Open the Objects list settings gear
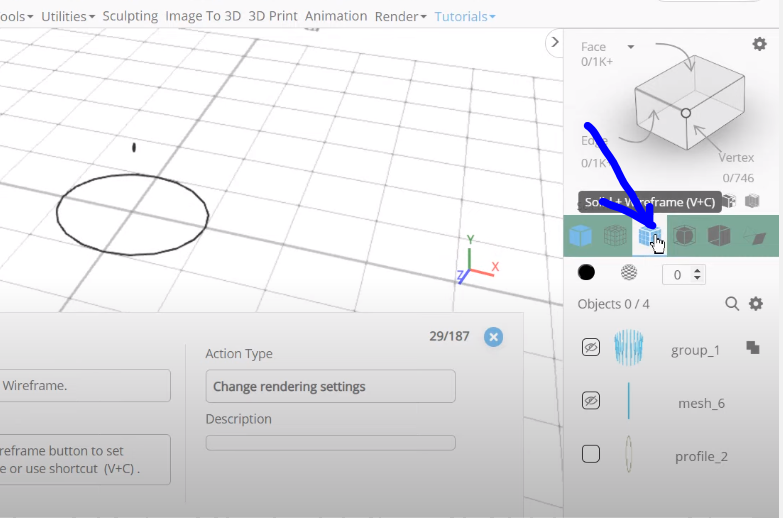 (756, 304)
